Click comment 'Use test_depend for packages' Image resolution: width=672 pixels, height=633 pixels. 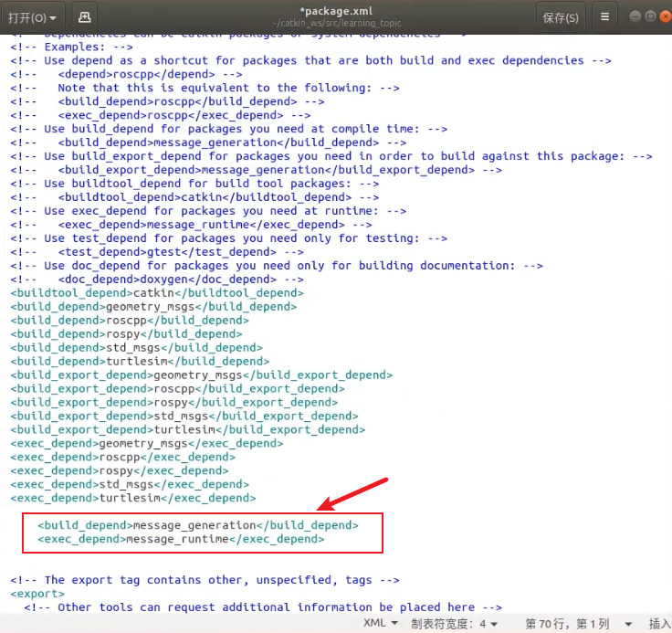(x=229, y=239)
